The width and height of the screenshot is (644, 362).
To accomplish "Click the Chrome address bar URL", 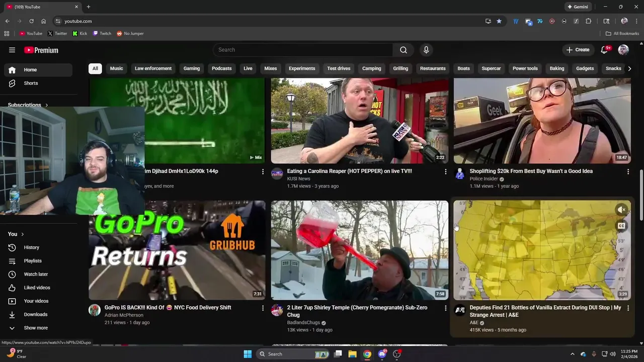I will pos(78,21).
